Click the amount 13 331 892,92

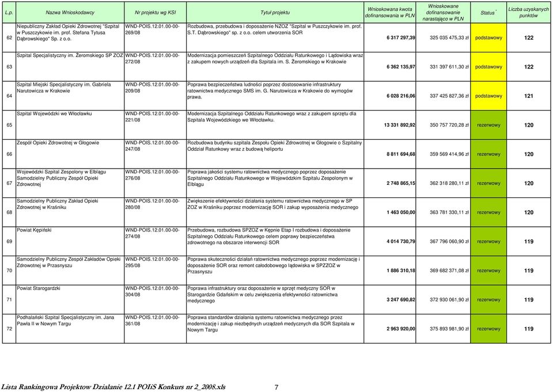[399, 125]
